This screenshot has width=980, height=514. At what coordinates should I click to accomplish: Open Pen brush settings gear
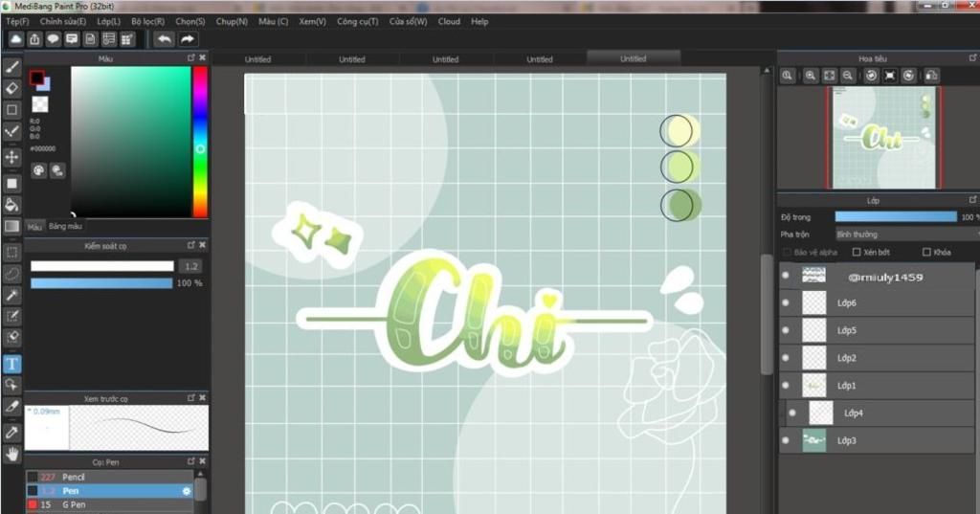tap(187, 491)
